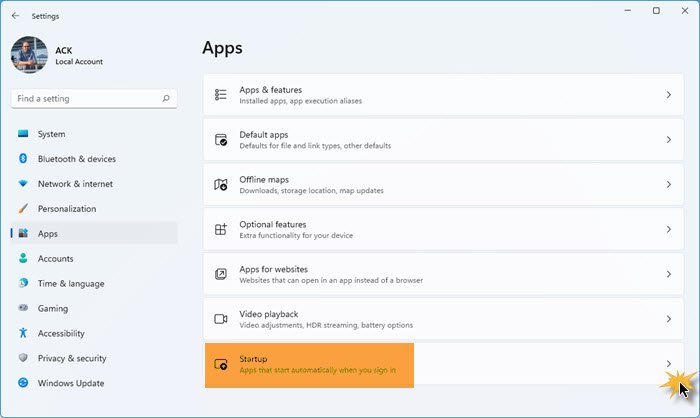Click the Bluetooth & devices icon
Image resolution: width=700 pixels, height=418 pixels.
click(x=23, y=159)
